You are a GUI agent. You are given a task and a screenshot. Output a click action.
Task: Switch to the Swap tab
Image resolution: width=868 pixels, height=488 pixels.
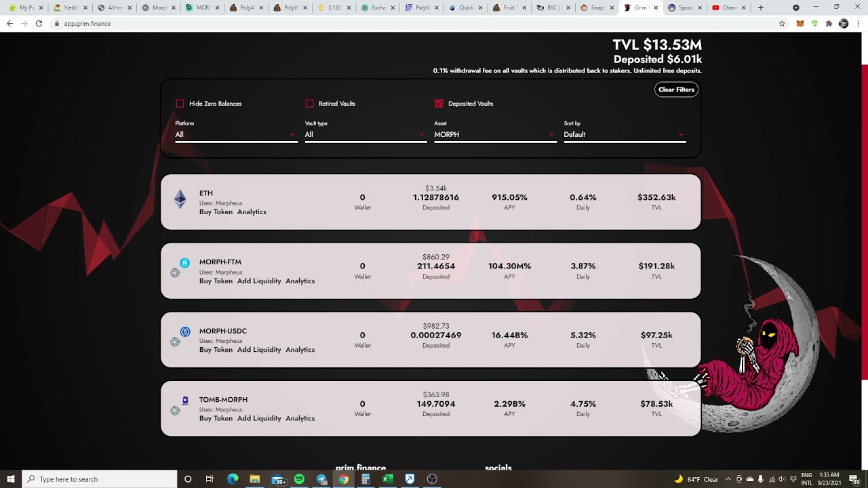tap(598, 7)
